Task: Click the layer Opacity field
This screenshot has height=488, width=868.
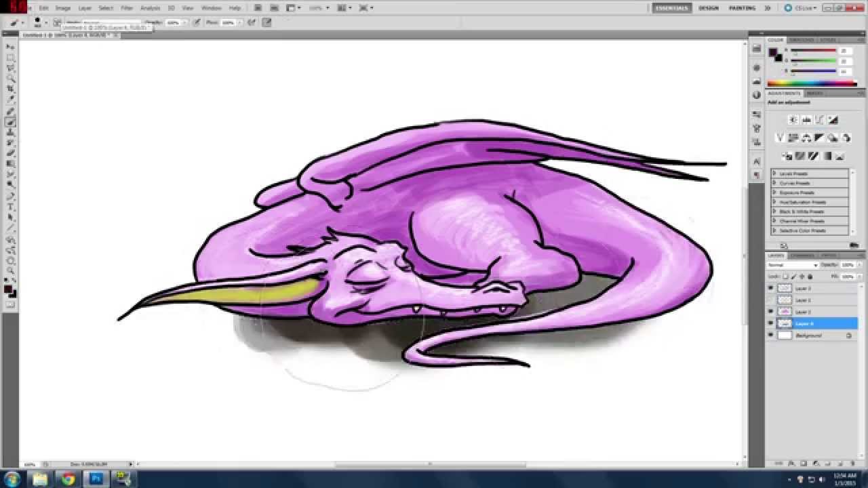Action: [x=848, y=265]
